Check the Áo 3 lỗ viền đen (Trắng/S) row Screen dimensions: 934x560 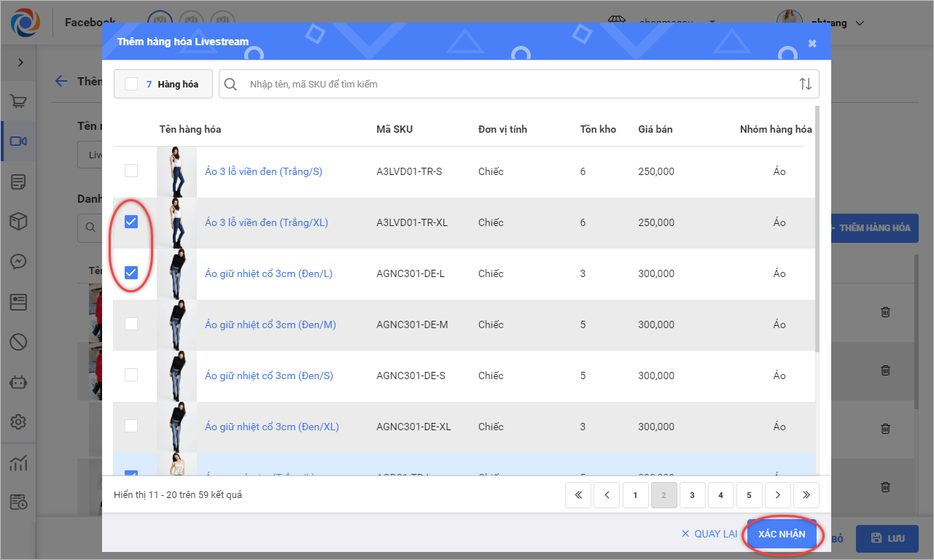(x=131, y=171)
